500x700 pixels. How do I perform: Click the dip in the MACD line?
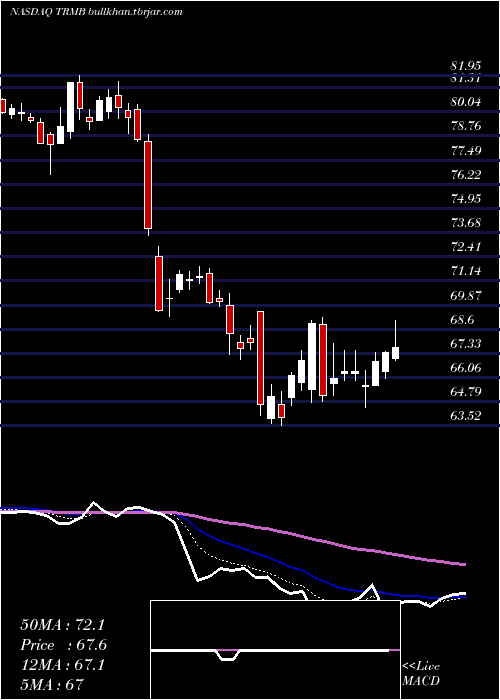tap(228, 656)
